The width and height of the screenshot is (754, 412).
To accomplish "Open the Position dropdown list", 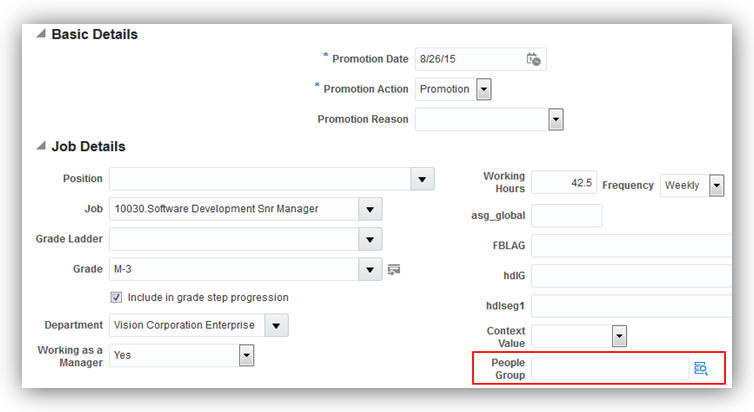I will pyautogui.click(x=424, y=179).
